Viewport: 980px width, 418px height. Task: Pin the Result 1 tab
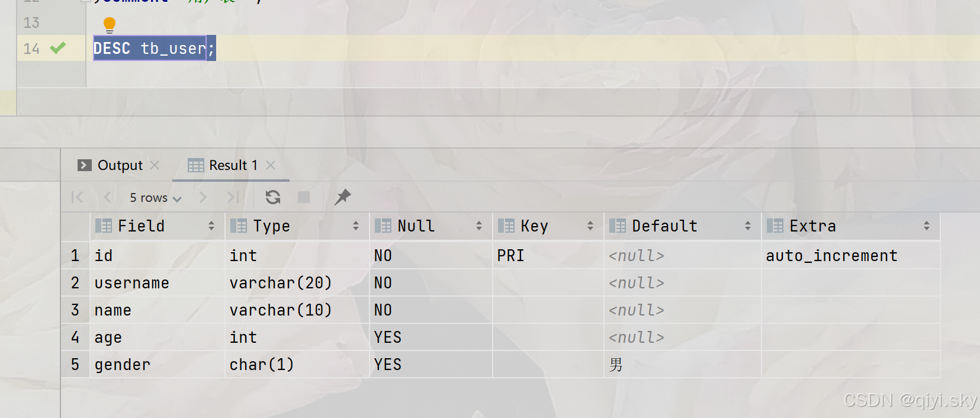(342, 197)
